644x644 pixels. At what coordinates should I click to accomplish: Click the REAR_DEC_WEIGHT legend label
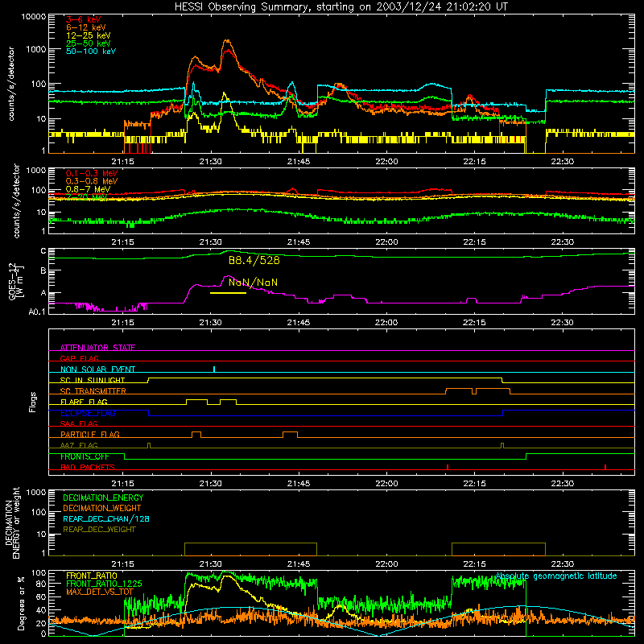[x=99, y=530]
